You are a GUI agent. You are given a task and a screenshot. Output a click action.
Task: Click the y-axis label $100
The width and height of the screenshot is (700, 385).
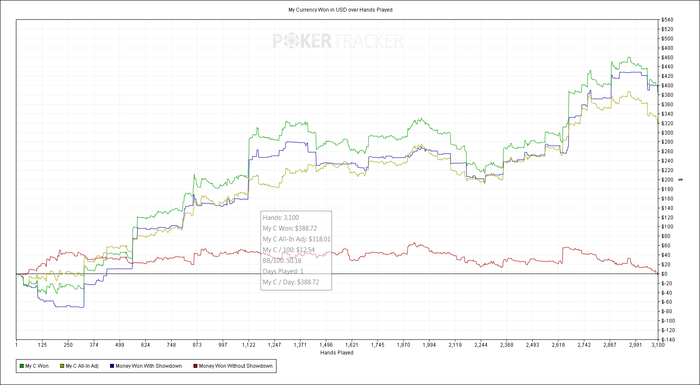[666, 226]
